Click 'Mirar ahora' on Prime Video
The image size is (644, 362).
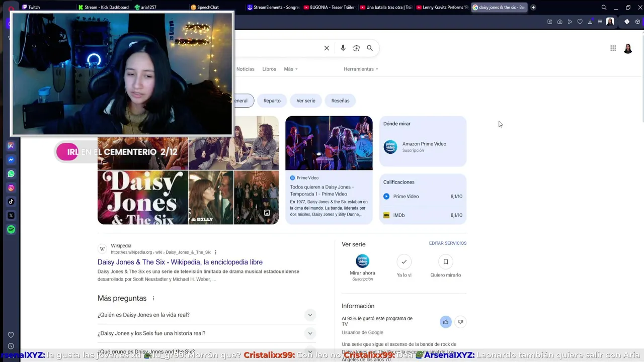362,267
